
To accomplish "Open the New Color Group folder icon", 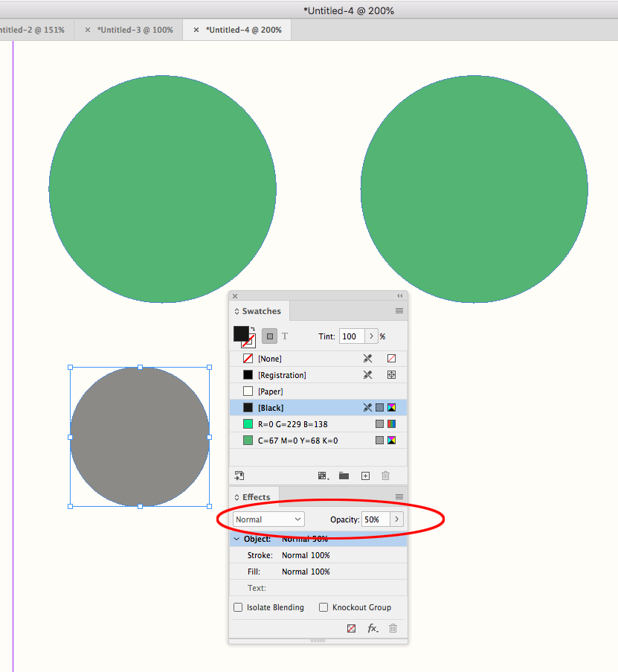I will coord(344,475).
